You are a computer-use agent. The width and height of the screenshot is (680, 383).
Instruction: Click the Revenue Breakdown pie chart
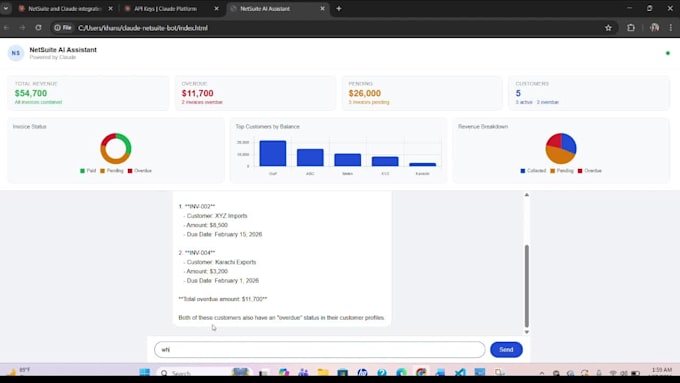[561, 148]
